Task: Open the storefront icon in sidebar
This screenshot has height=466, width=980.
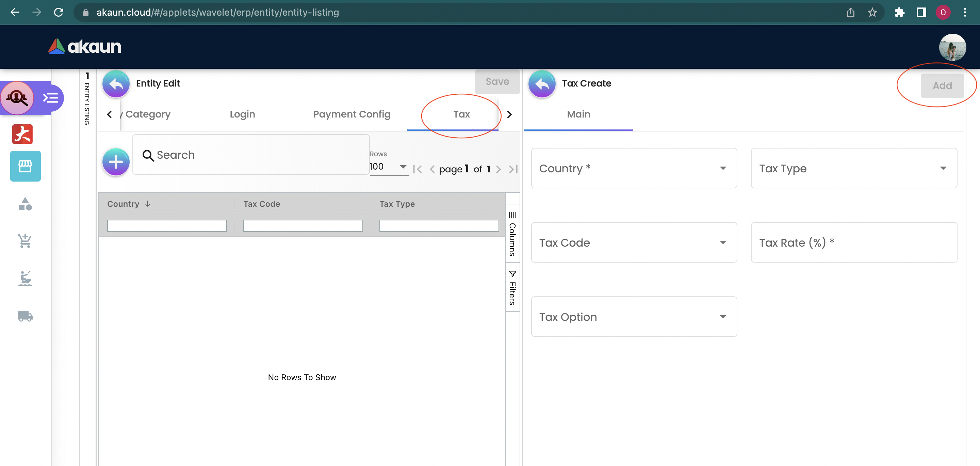Action: point(25,166)
